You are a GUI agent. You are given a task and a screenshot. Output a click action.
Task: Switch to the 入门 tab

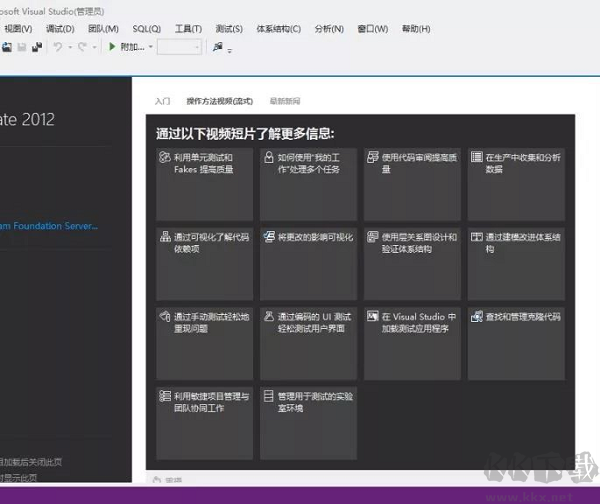pyautogui.click(x=163, y=101)
